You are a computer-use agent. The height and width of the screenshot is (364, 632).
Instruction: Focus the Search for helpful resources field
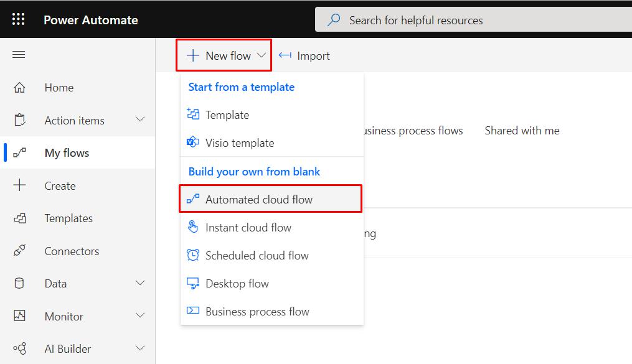pos(474,19)
